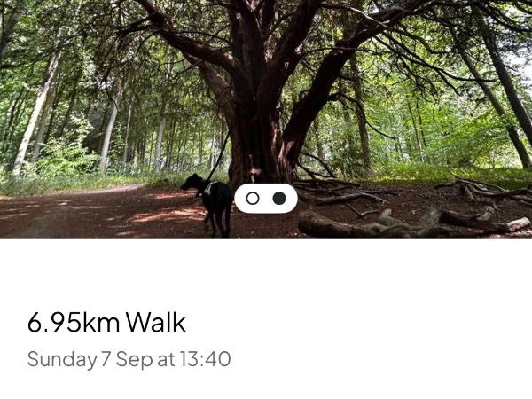532x399 pixels.
Task: Open the forest walk photo
Action: click(x=266, y=119)
